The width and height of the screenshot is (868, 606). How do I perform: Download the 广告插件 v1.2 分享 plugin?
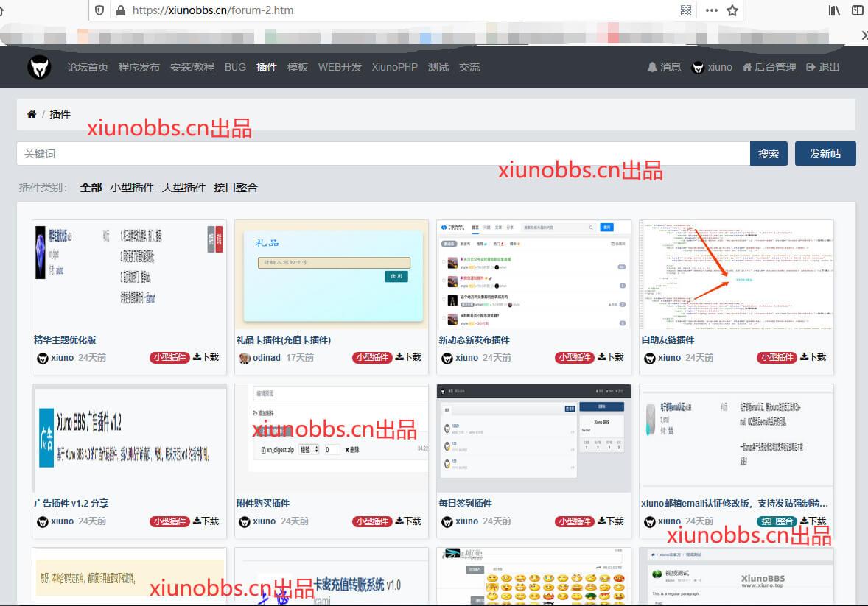click(x=206, y=521)
